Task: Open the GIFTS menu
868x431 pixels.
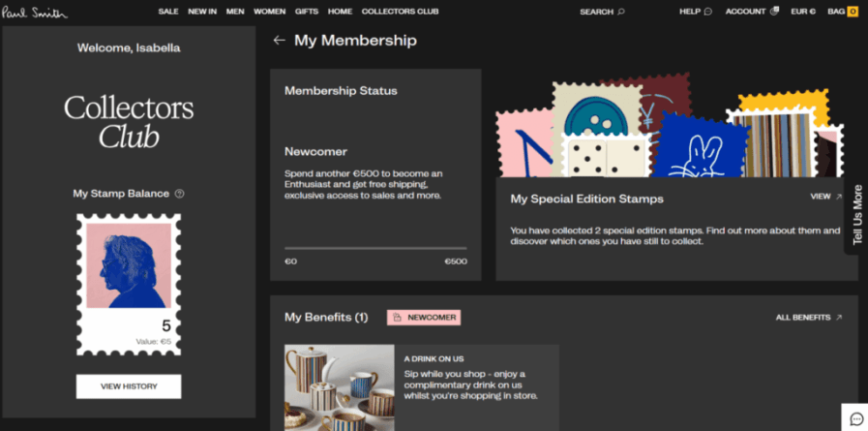Action: (307, 12)
